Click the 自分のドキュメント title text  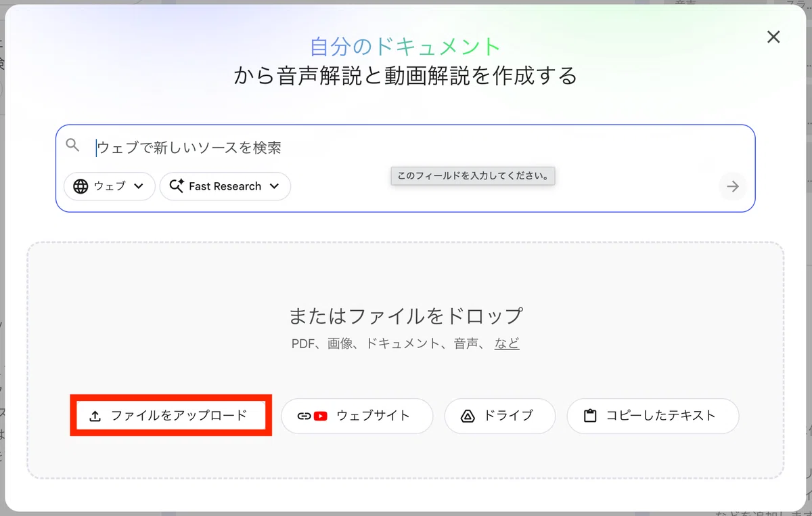[405, 47]
